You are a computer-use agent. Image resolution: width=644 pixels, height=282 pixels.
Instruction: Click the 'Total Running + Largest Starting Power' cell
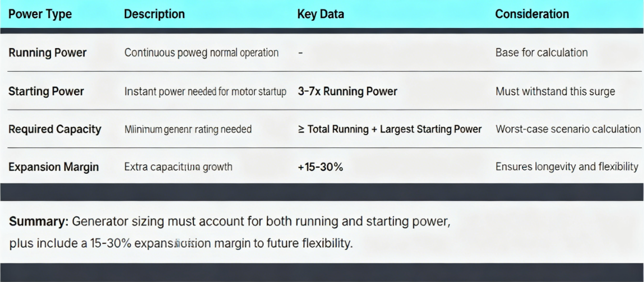tap(390, 130)
